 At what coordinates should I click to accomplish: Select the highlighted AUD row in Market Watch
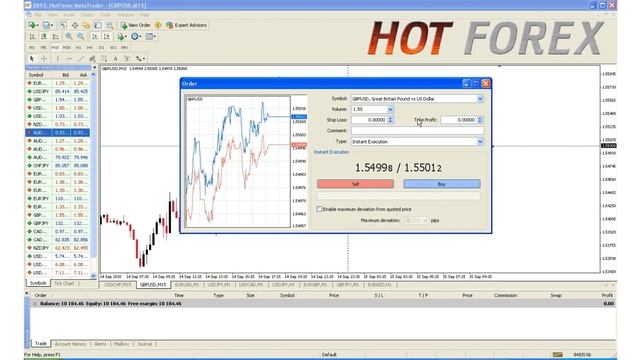[58, 133]
